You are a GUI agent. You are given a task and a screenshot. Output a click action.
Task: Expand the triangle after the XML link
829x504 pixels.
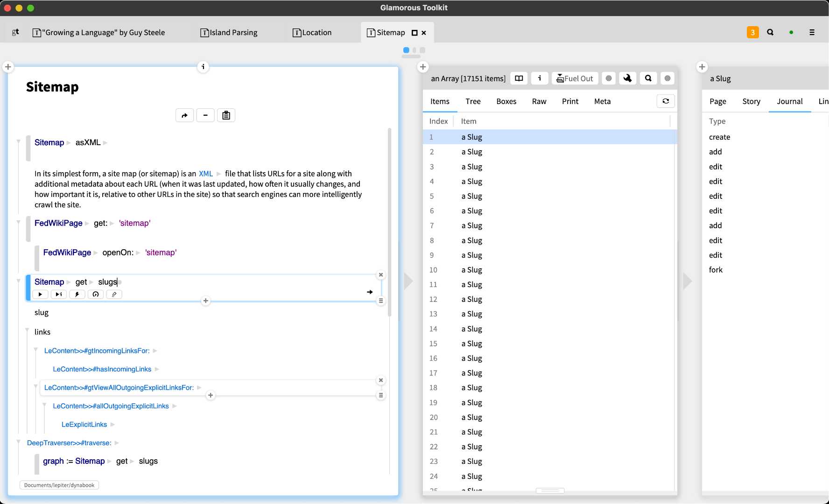tap(218, 174)
